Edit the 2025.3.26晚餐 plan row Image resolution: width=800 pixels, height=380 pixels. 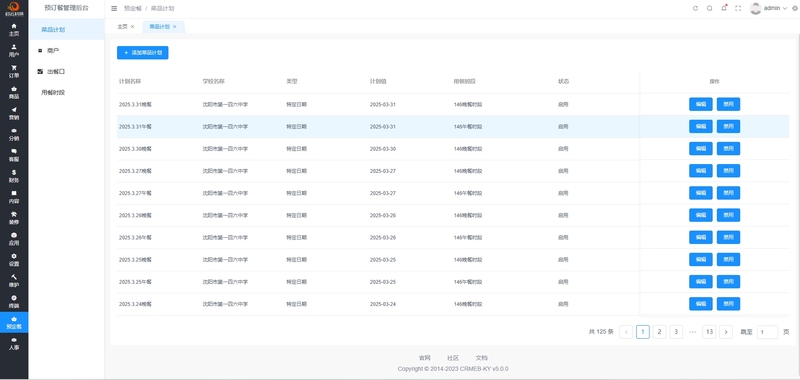(x=701, y=215)
